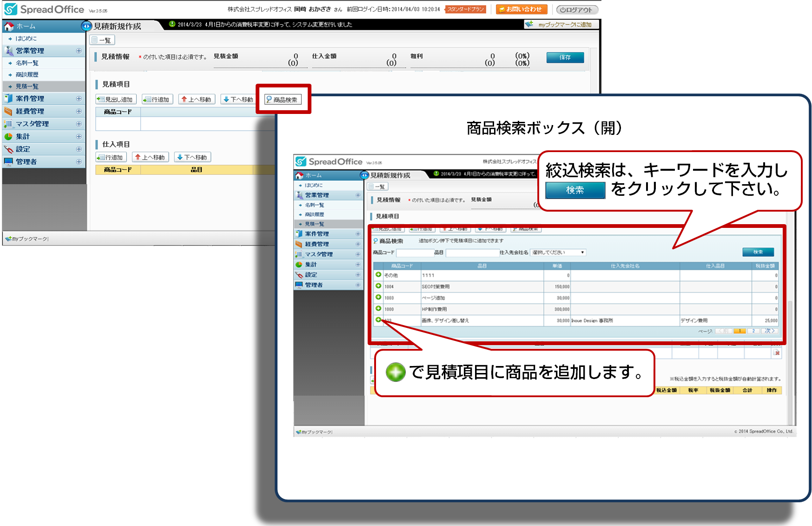Click the 設定 tools icon in back window
This screenshot has height=526, width=812.
point(8,149)
